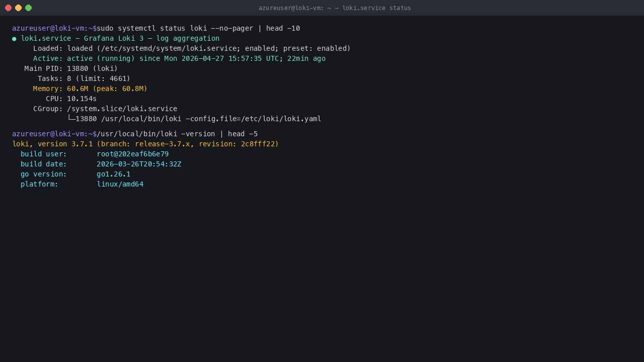Click the value 'linux/amd64'
The image size is (644, 362).
120,184
